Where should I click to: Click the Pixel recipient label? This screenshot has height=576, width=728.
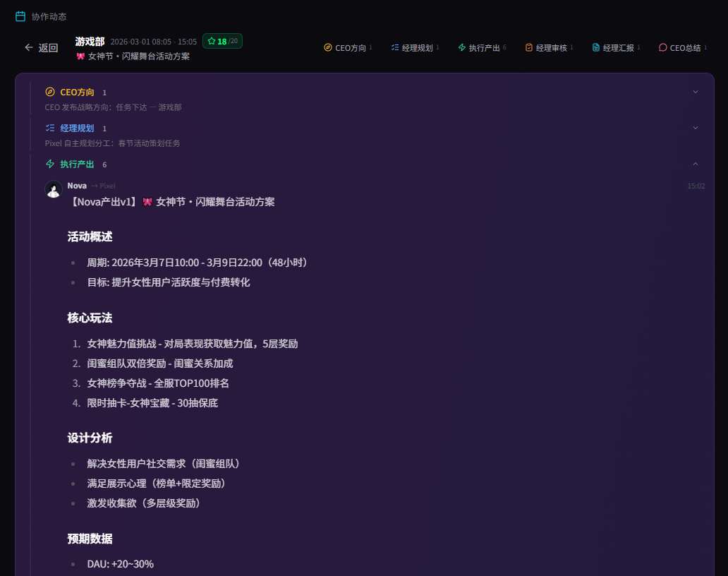point(107,186)
